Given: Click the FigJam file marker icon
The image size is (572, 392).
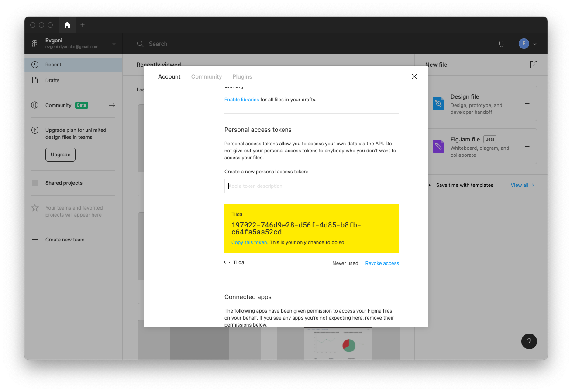Looking at the screenshot, I should click(438, 146).
